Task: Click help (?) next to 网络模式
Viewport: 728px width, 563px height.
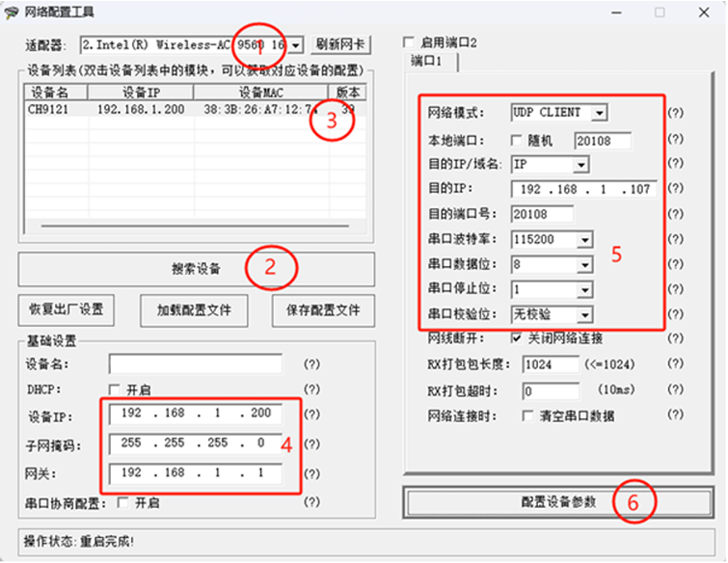Action: click(x=676, y=113)
